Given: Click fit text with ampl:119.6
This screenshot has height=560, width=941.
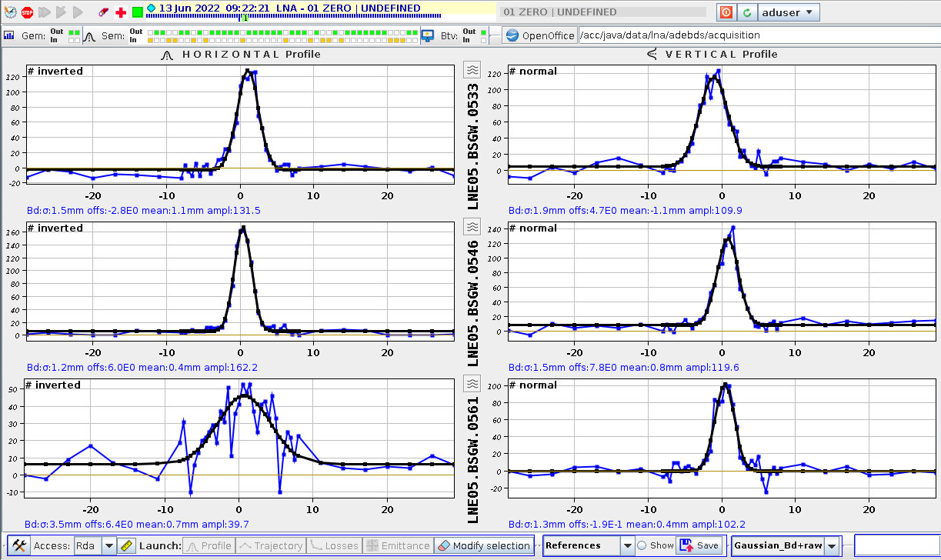Looking at the screenshot, I should (x=623, y=368).
